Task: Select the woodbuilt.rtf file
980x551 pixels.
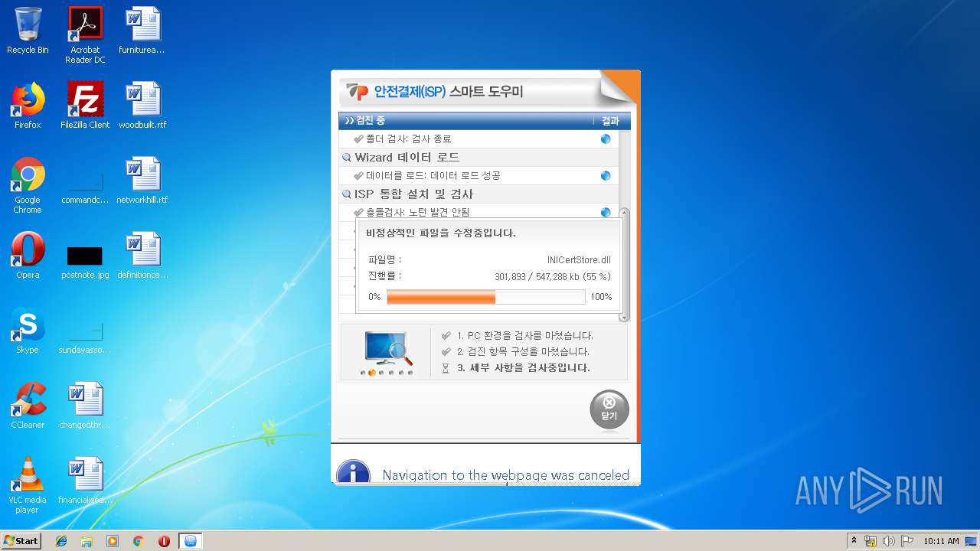Action: [142, 106]
